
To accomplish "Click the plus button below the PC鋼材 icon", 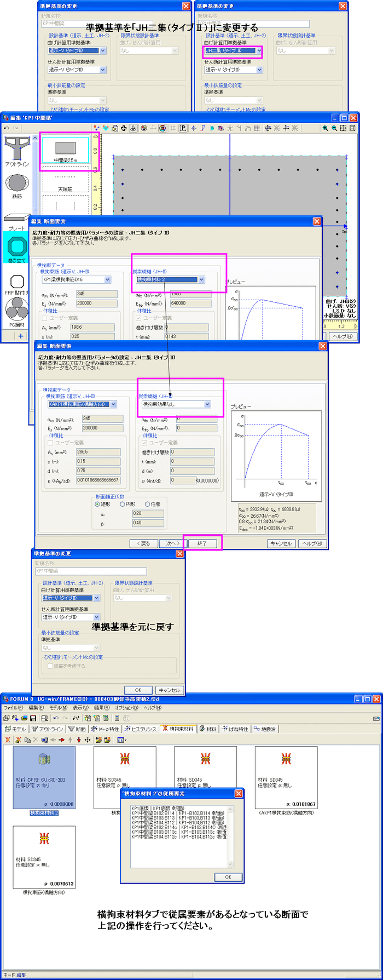I will pyautogui.click(x=20, y=336).
